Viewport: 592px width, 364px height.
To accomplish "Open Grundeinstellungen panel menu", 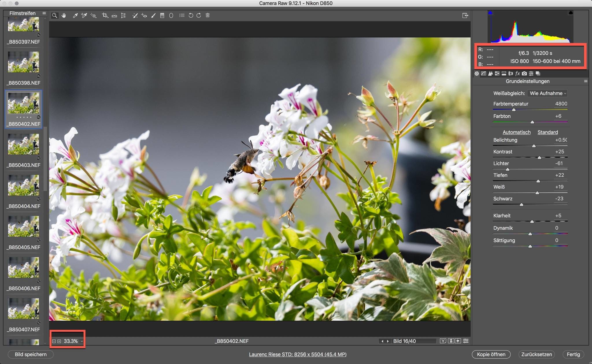I will pos(586,81).
